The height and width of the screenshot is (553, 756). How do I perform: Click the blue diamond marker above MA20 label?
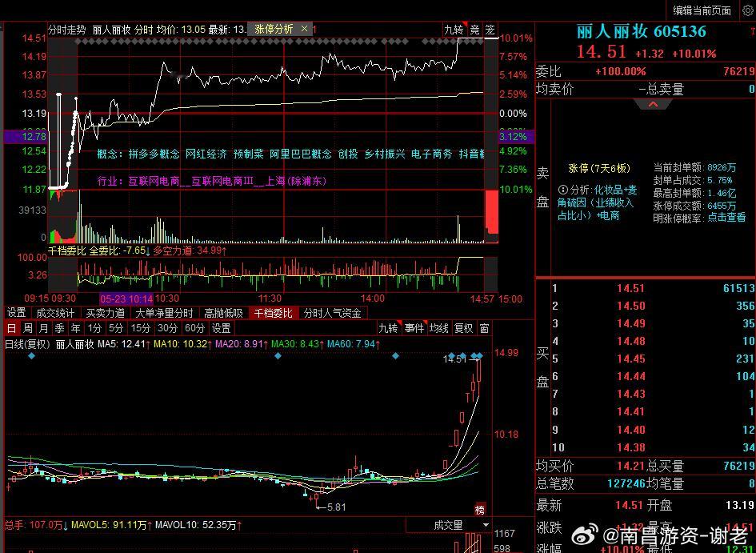[278, 356]
